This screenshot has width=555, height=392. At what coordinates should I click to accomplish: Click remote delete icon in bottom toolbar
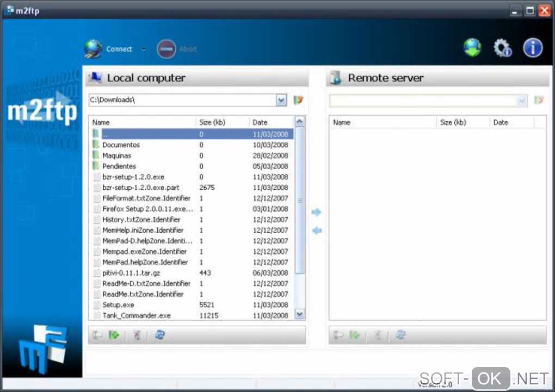tap(378, 335)
